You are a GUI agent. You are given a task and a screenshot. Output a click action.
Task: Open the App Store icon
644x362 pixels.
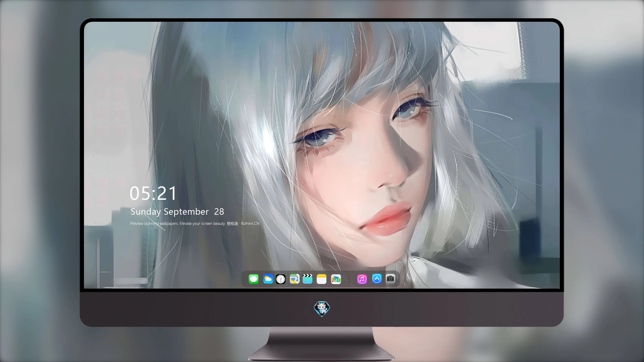[x=377, y=279]
